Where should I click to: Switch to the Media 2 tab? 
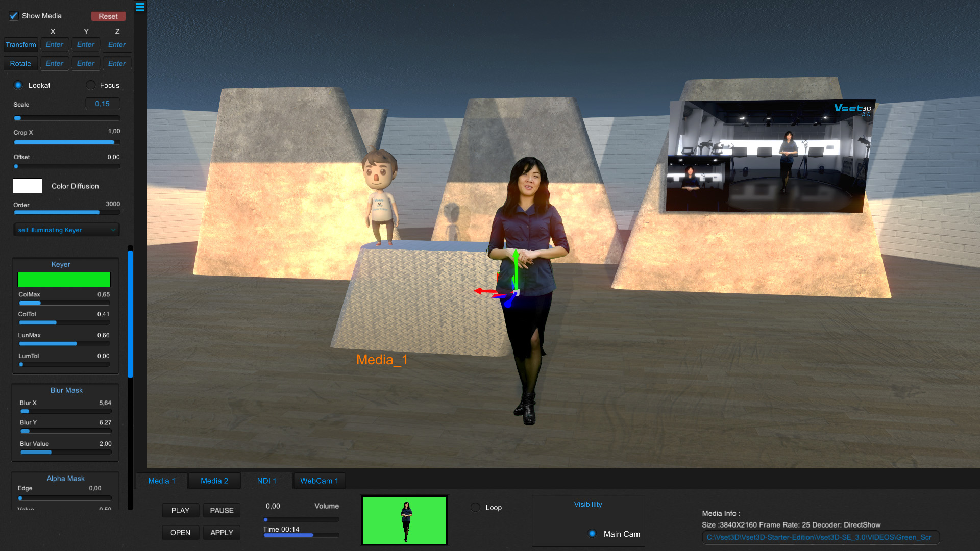(x=214, y=481)
